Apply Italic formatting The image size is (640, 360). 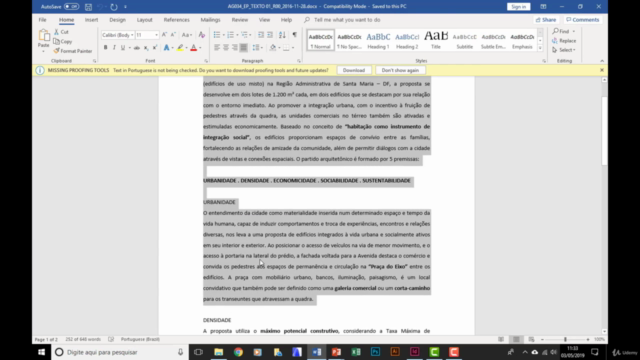pos(114,48)
